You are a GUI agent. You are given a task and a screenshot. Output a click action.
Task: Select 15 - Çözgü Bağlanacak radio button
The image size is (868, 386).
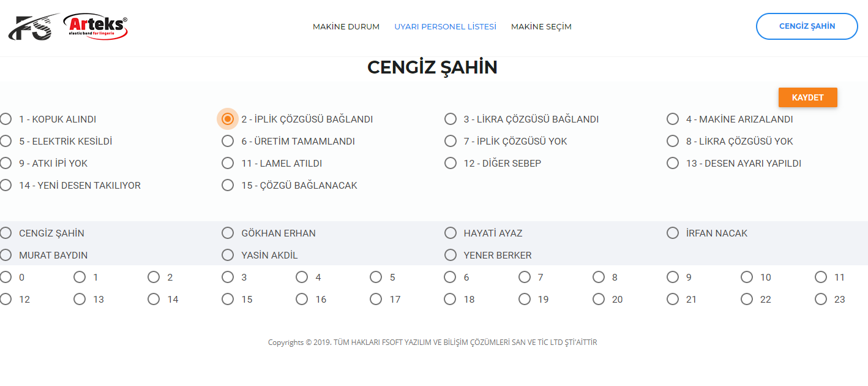click(228, 186)
